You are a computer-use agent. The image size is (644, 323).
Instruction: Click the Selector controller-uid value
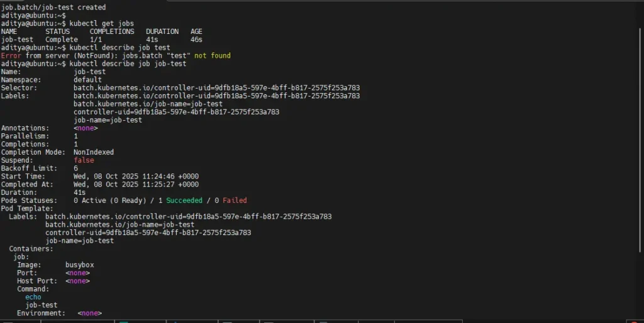coord(216,88)
